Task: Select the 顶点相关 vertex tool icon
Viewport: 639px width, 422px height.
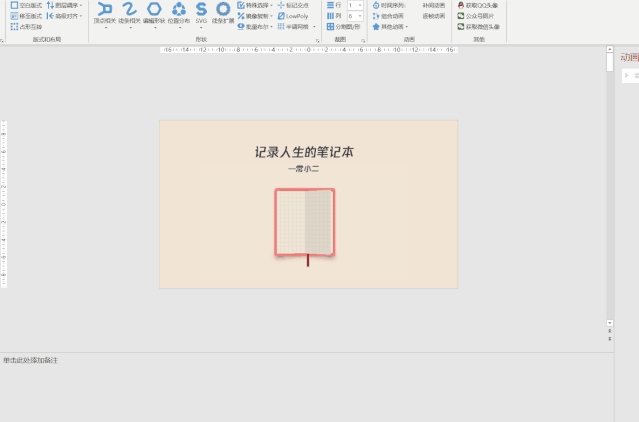Action: [105, 9]
